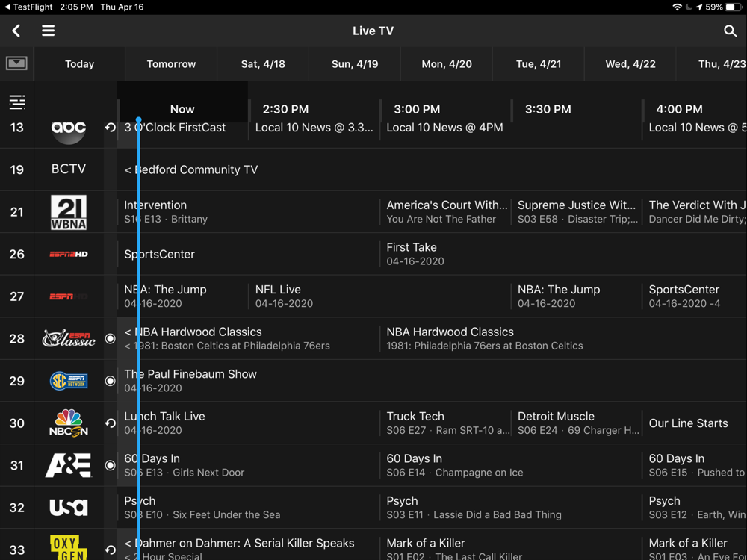Screen dimensions: 747x560
Task: Open Dahmer on Dahmer listing
Action: 248,545
